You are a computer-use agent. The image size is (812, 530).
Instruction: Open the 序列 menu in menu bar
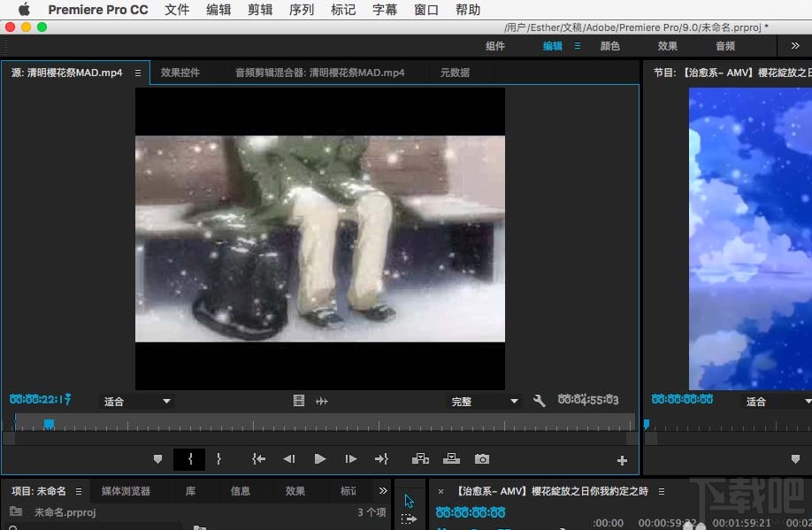302,10
